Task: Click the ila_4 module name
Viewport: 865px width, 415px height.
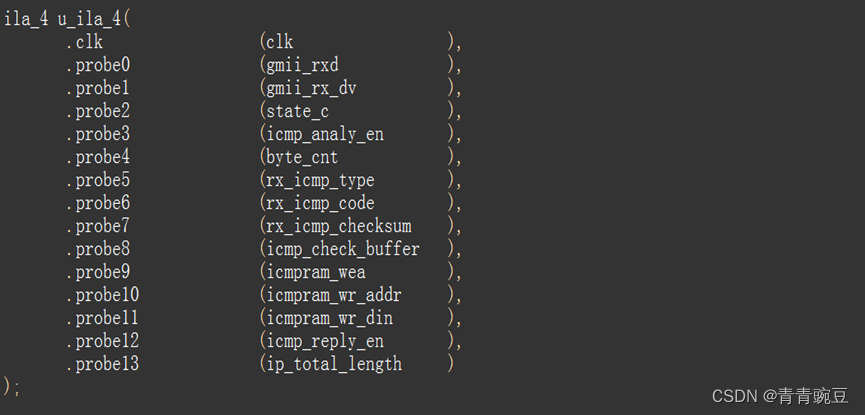Action: point(25,19)
